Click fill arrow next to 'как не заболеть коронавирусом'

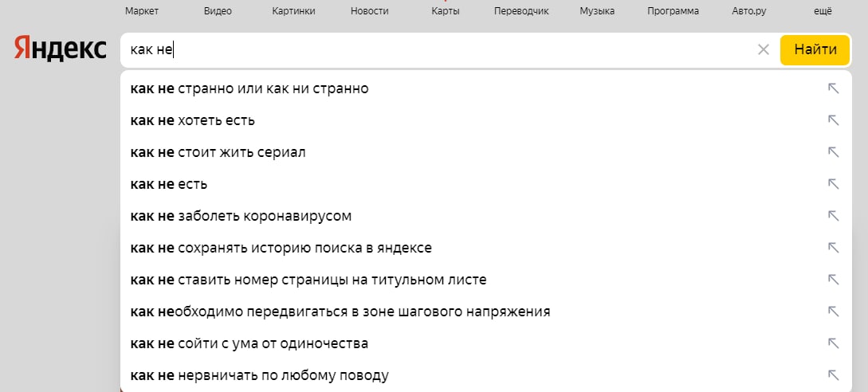pos(833,216)
